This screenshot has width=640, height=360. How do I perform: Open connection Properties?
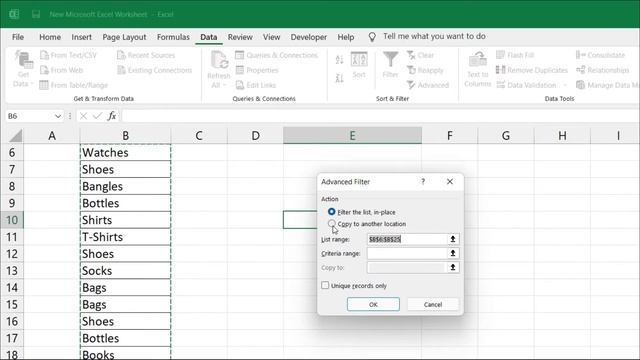pyautogui.click(x=257, y=70)
